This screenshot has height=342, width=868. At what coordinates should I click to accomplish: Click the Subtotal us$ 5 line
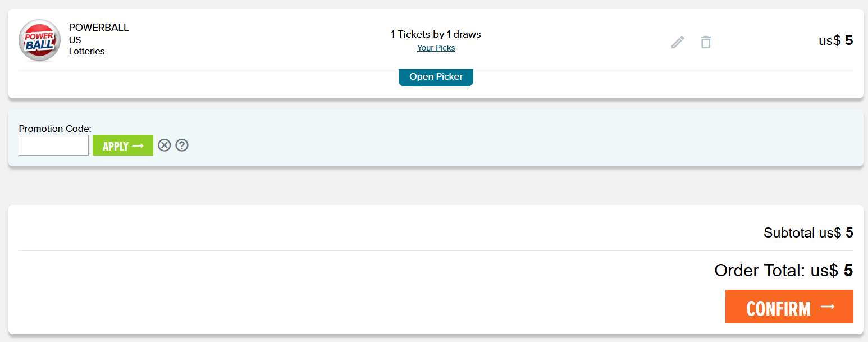coord(808,232)
